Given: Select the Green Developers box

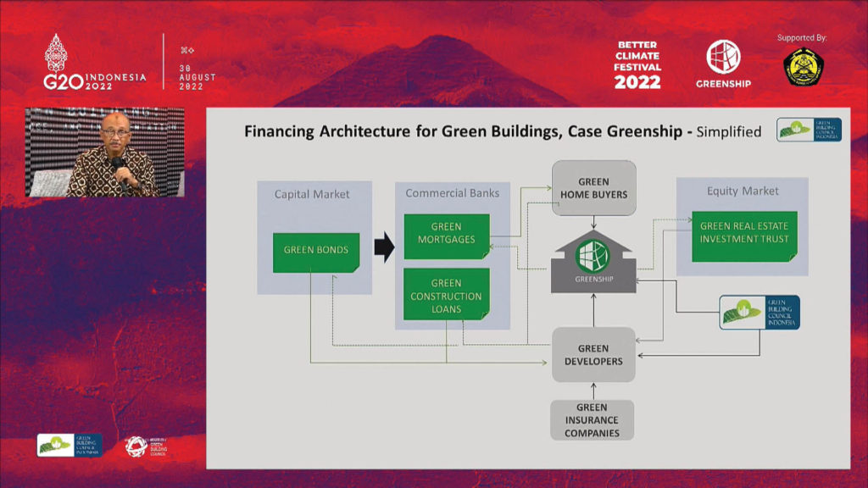Looking at the screenshot, I should (x=593, y=355).
